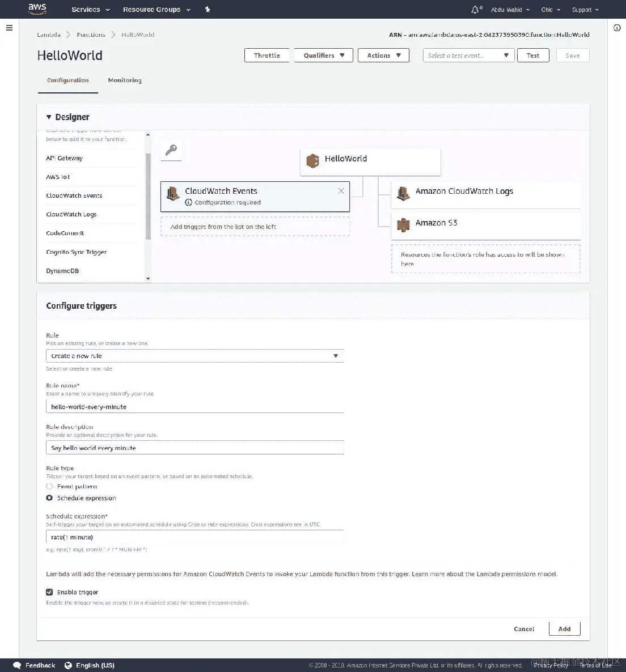
Task: Select the Amazon CloudWatch Logs resource icon
Action: [403, 194]
